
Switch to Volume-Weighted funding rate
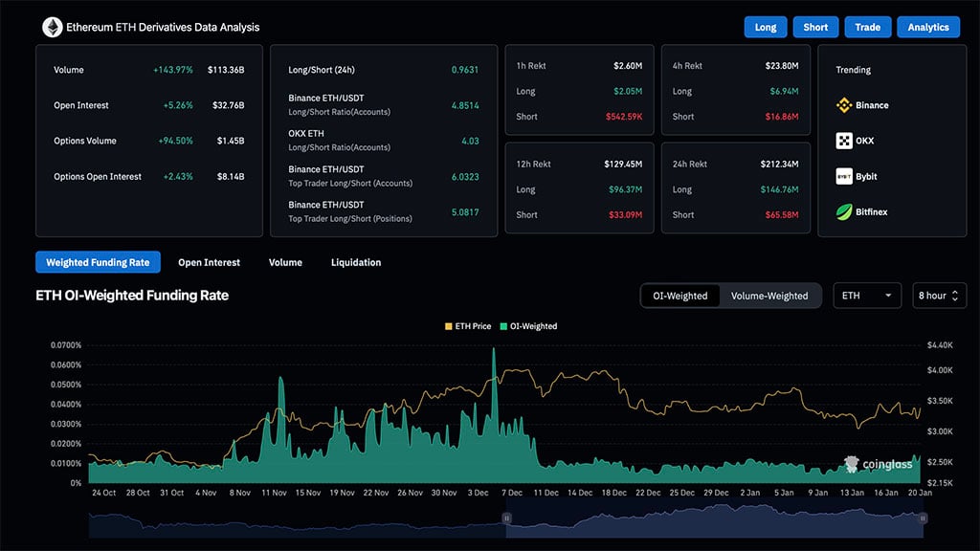click(769, 296)
